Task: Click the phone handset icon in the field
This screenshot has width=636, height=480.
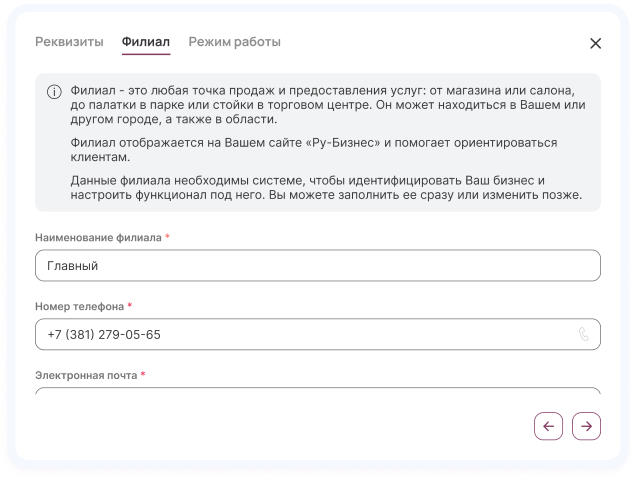Action: 584,335
